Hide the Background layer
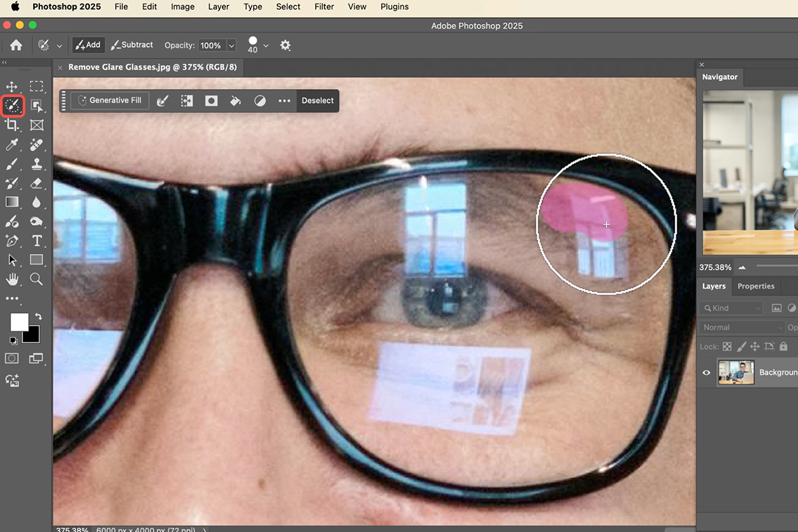This screenshot has width=798, height=532. [x=706, y=372]
